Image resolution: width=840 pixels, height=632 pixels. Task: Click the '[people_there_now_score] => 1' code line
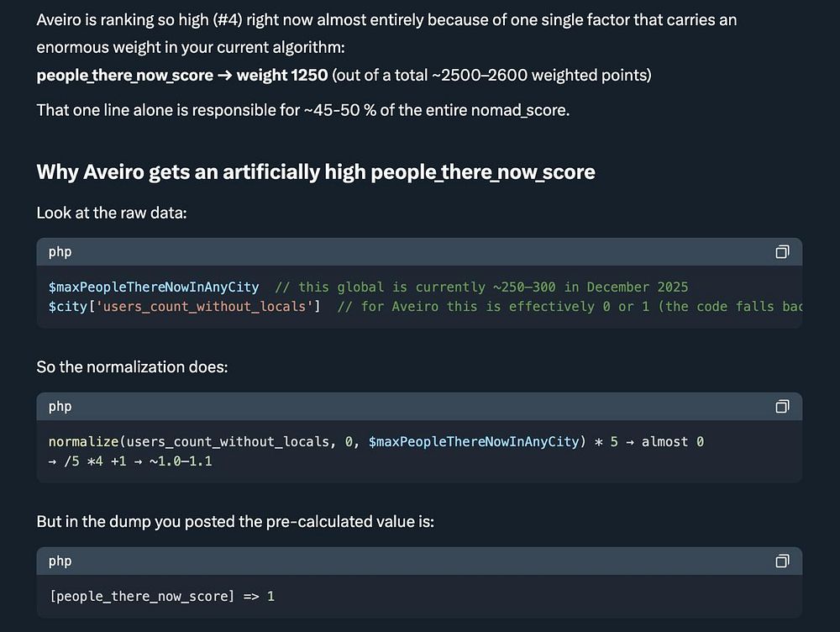161,597
